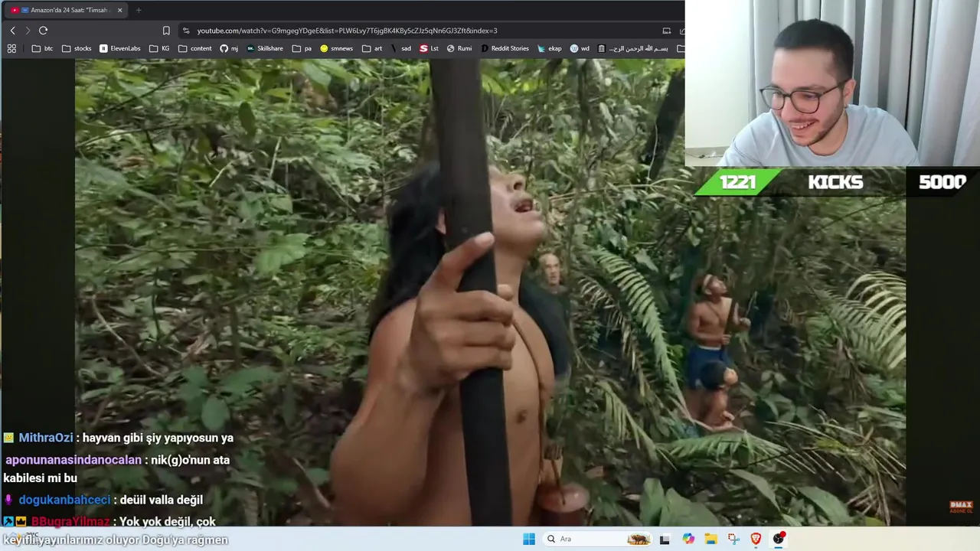Click the browser forward arrow

coord(28,31)
